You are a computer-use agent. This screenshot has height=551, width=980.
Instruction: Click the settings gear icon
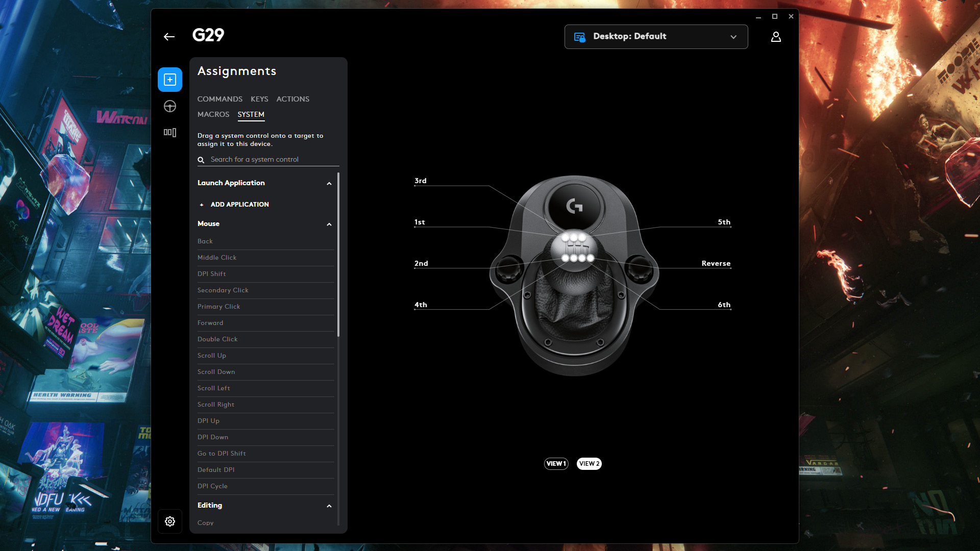pyautogui.click(x=170, y=521)
